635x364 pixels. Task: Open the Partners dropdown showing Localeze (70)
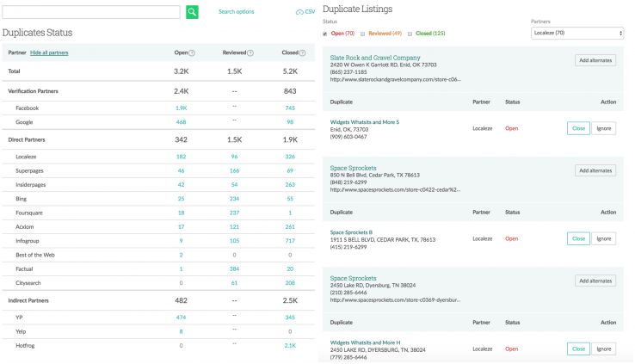click(577, 34)
